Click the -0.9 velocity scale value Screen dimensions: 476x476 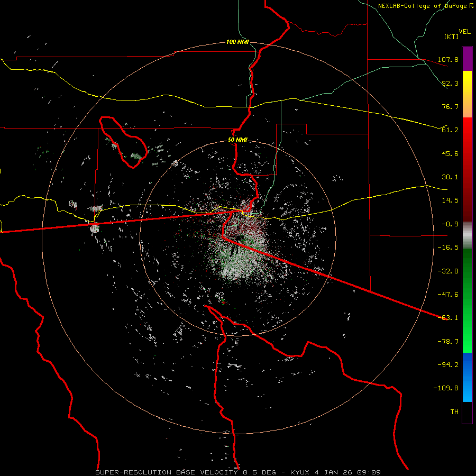pyautogui.click(x=450, y=224)
